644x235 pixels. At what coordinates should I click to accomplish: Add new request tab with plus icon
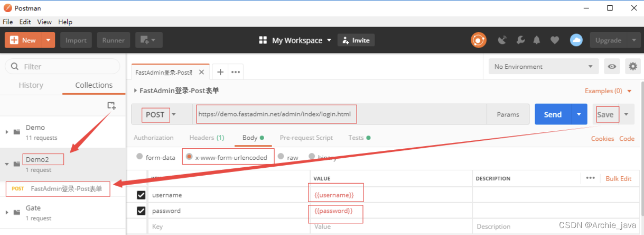coord(220,72)
